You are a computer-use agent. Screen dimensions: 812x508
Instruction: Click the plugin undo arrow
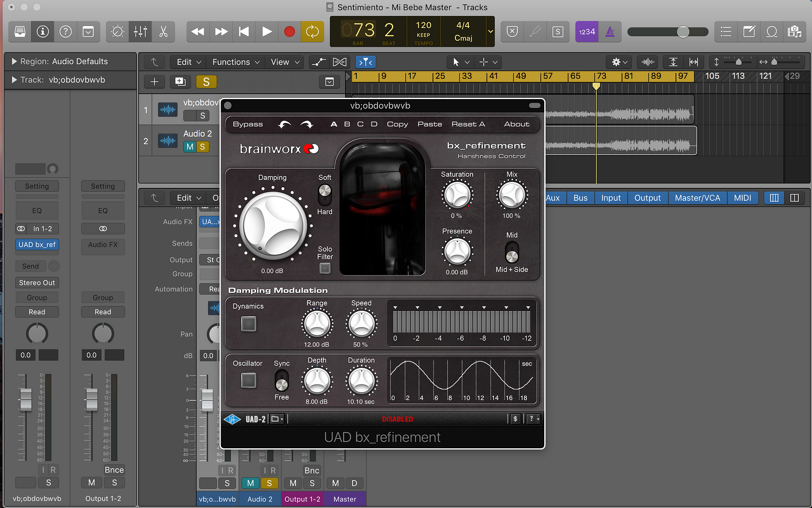pos(285,125)
